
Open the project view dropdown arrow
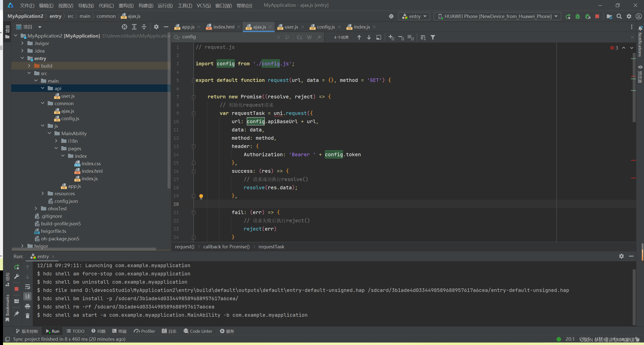[x=40, y=27]
